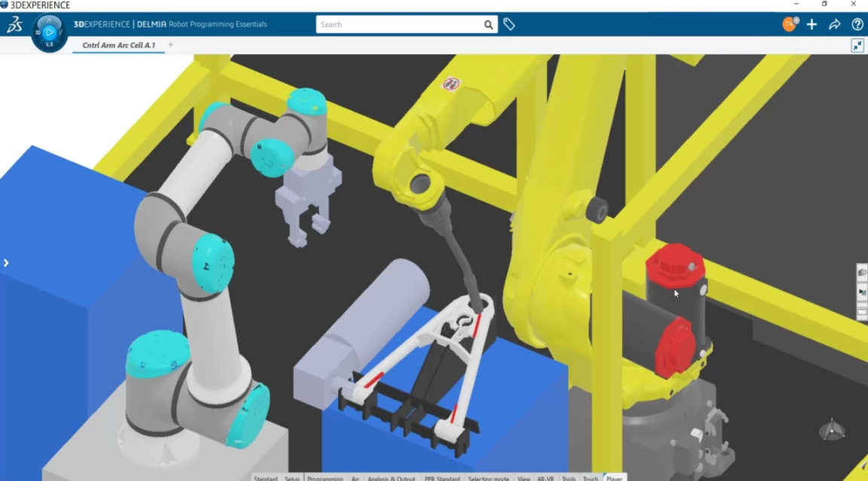
Task: Click the 3DEXPERIENCE compass play button
Action: (49, 32)
